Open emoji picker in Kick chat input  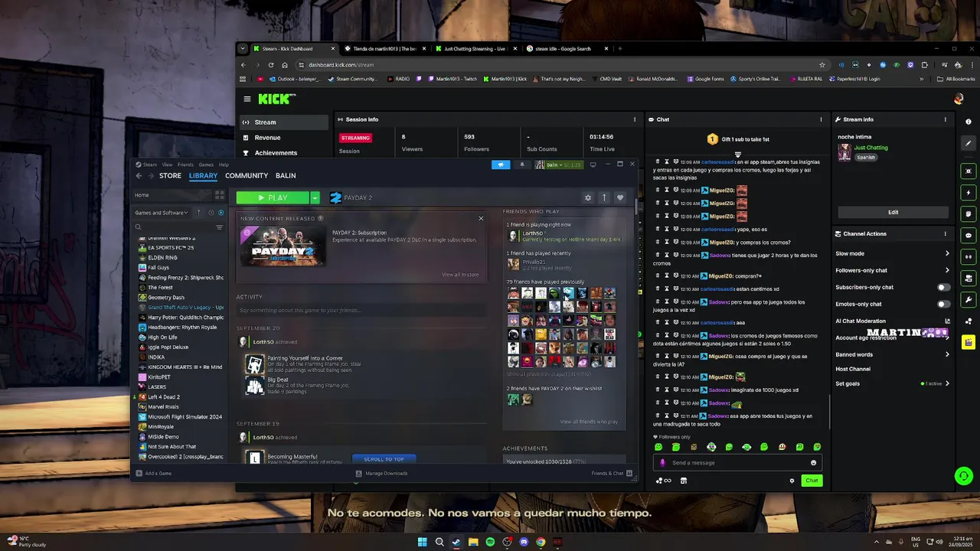[813, 462]
